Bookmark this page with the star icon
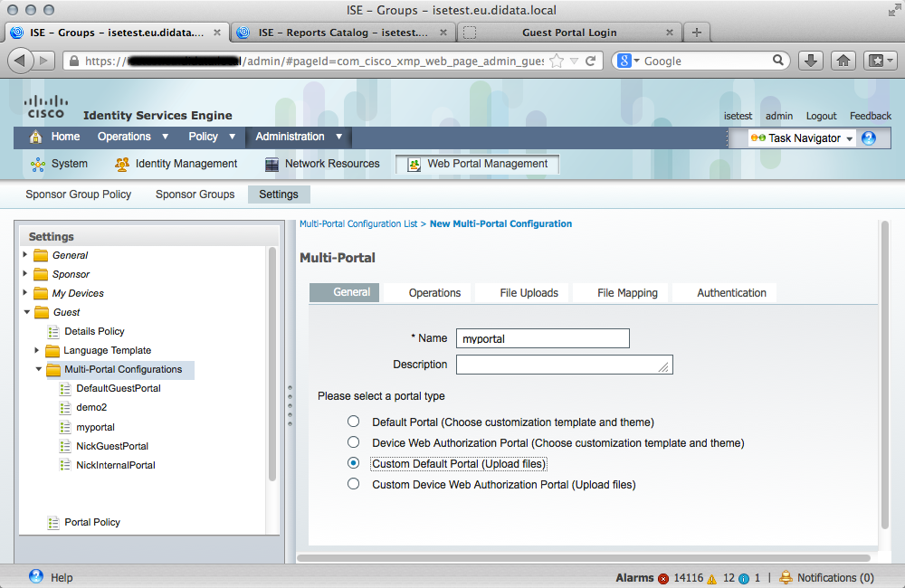Image resolution: width=905 pixels, height=588 pixels. tap(557, 61)
